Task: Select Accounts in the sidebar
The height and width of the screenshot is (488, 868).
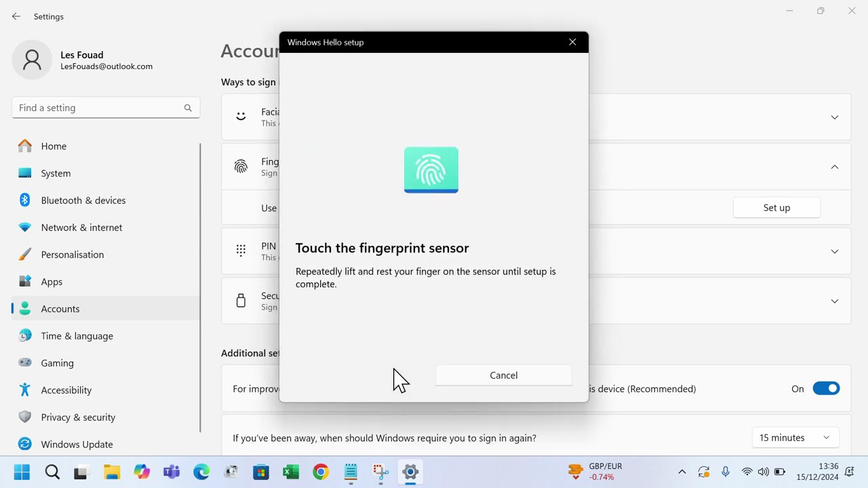Action: (105, 308)
